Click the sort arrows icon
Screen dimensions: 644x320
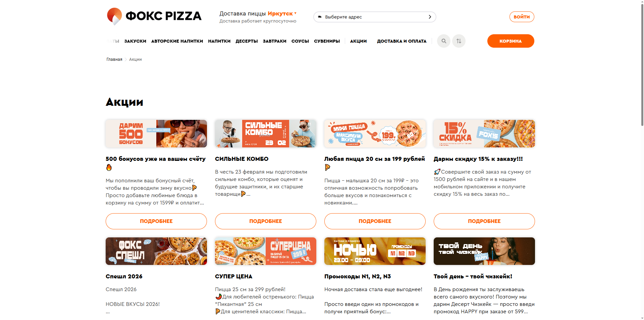[x=459, y=41]
